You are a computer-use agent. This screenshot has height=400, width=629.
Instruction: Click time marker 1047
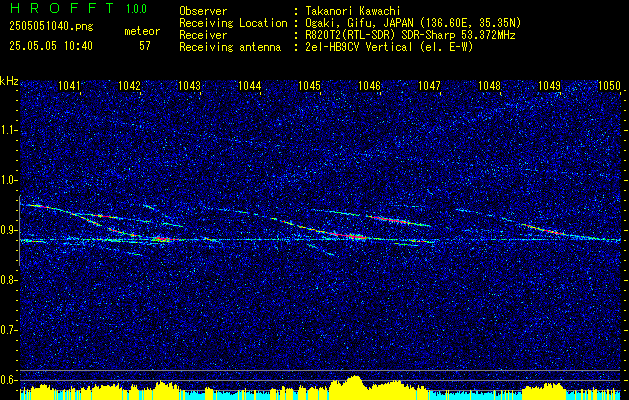point(429,85)
